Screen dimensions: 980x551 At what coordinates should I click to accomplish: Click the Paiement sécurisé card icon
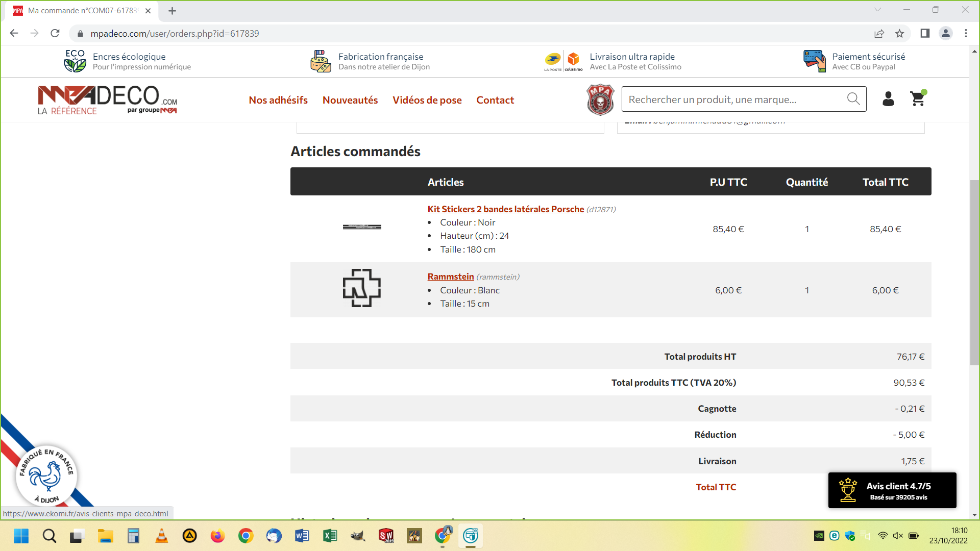tap(815, 61)
